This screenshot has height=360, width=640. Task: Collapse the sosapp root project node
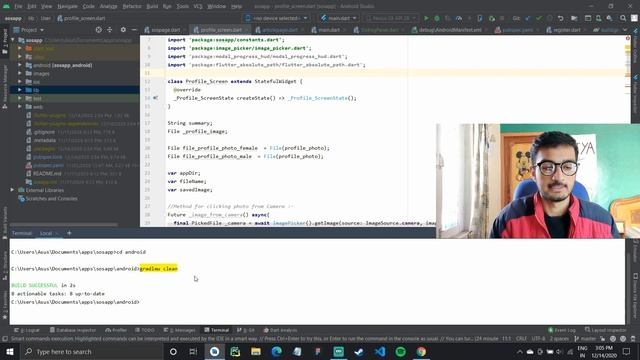13,40
